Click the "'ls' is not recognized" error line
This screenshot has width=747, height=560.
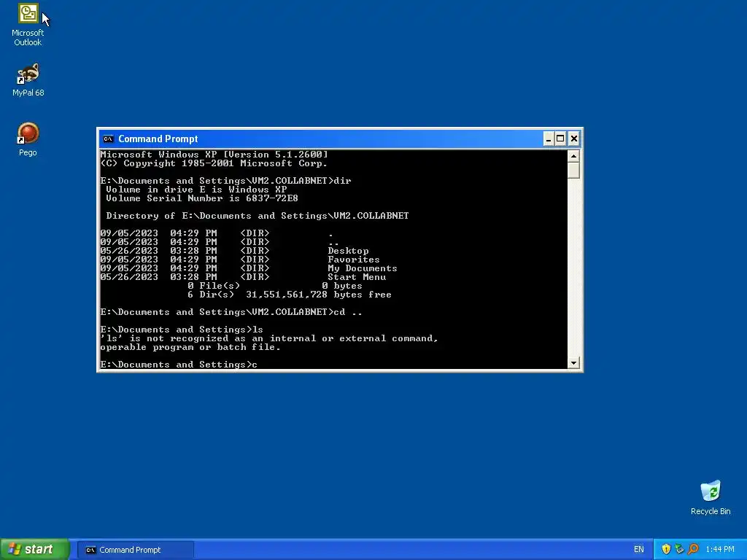tap(269, 338)
